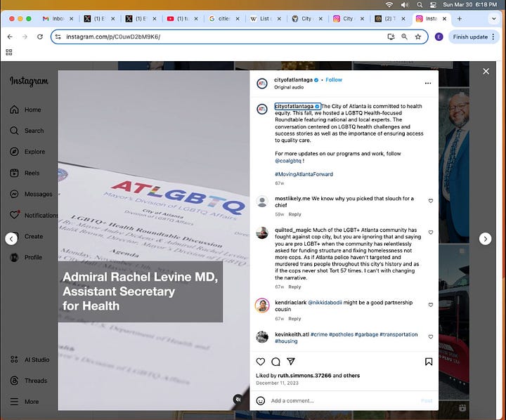This screenshot has width=506, height=420.
Task: Open a new browser tab
Action: [459, 19]
